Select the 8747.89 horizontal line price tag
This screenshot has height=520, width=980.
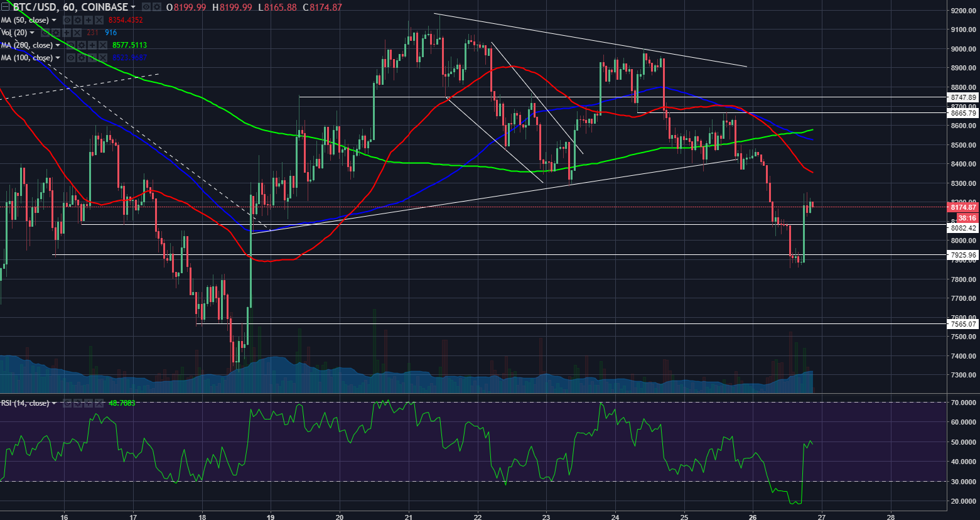(x=963, y=97)
